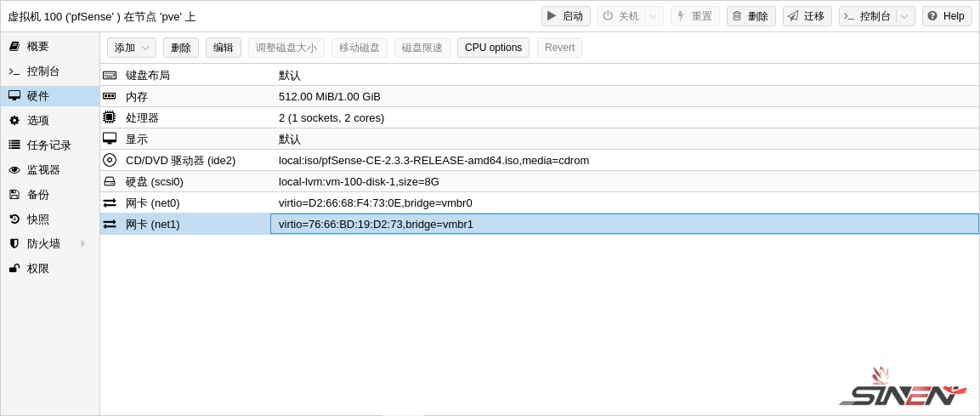Screen dimensions: 980x416
Task: Click the eye icon next to 监视器
Action: (x=14, y=170)
